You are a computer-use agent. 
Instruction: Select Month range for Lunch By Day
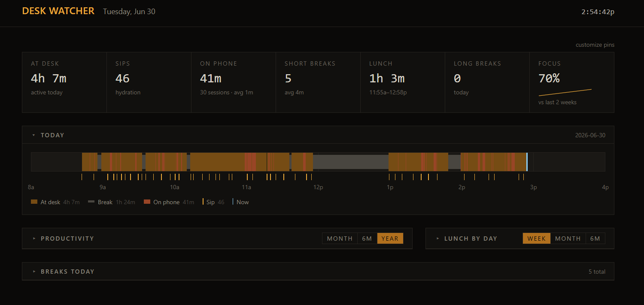tap(568, 239)
